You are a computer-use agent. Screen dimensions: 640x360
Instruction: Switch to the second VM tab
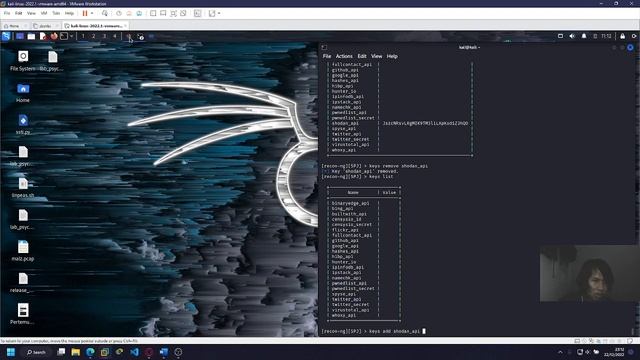(x=44, y=26)
